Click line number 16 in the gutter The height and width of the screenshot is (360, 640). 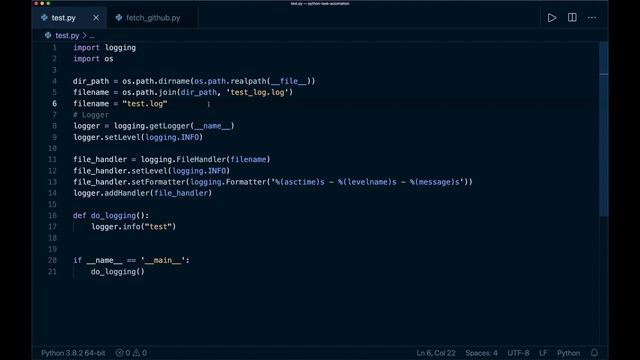[52, 216]
